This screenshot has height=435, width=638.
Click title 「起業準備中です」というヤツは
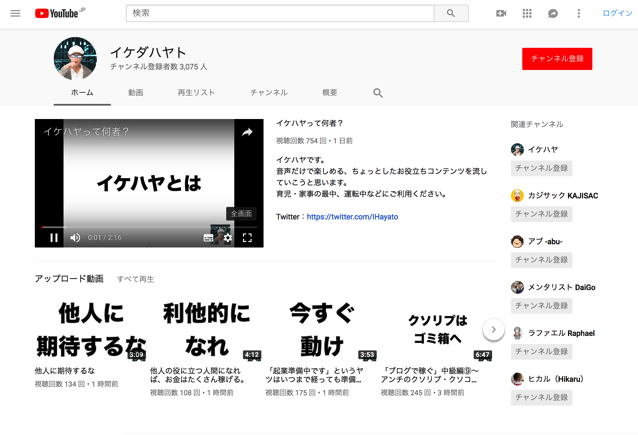pos(314,375)
